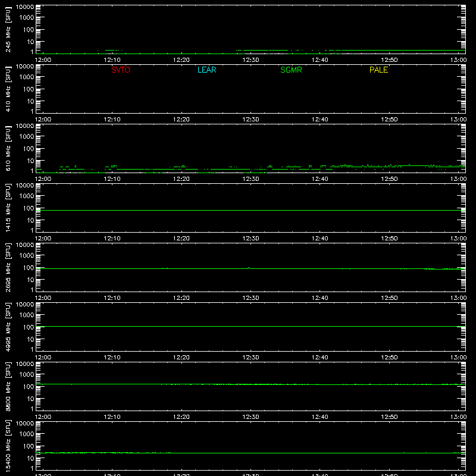This screenshot has height=476, width=476.
Task: Click the 100 tick of 1415 MHz plot
Action: coord(29,208)
